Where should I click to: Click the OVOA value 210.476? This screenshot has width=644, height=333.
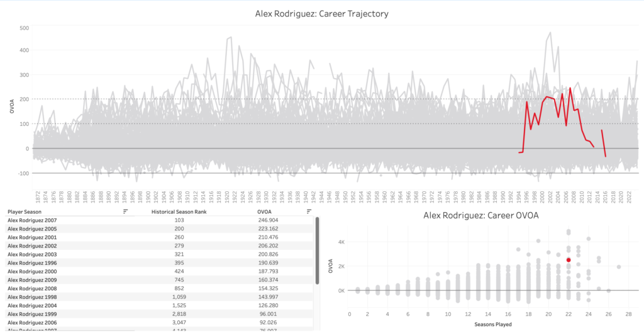pos(269,237)
